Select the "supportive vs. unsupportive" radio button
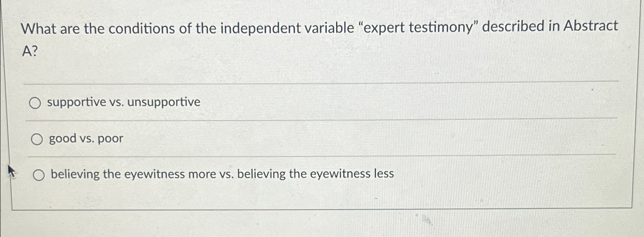The width and height of the screenshot is (644, 237). click(37, 103)
